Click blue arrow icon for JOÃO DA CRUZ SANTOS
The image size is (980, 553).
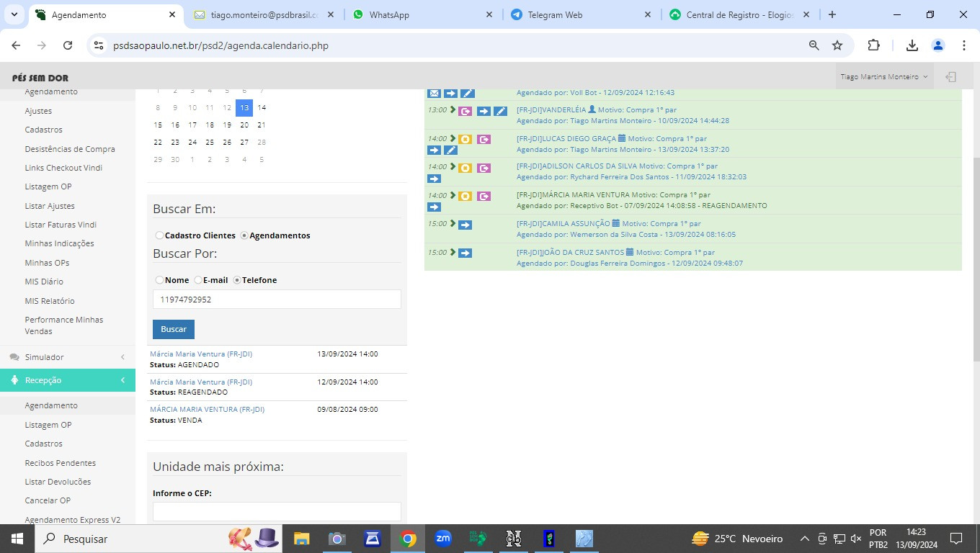[x=465, y=253]
